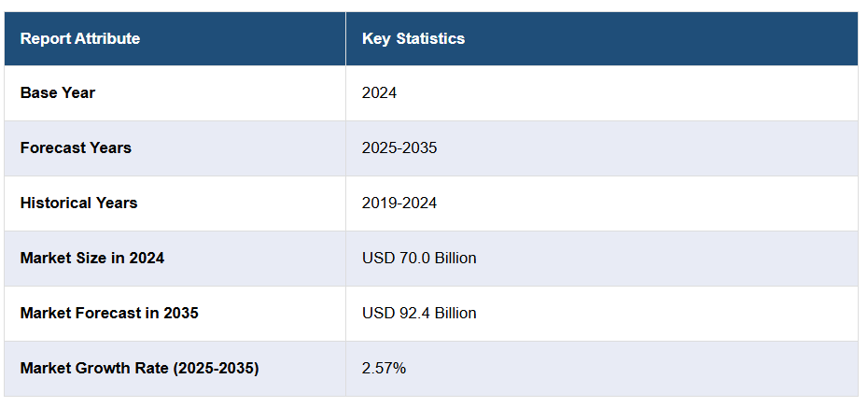Click the base year value 2024
Image resolution: width=868 pixels, height=407 pixels.
[379, 92]
